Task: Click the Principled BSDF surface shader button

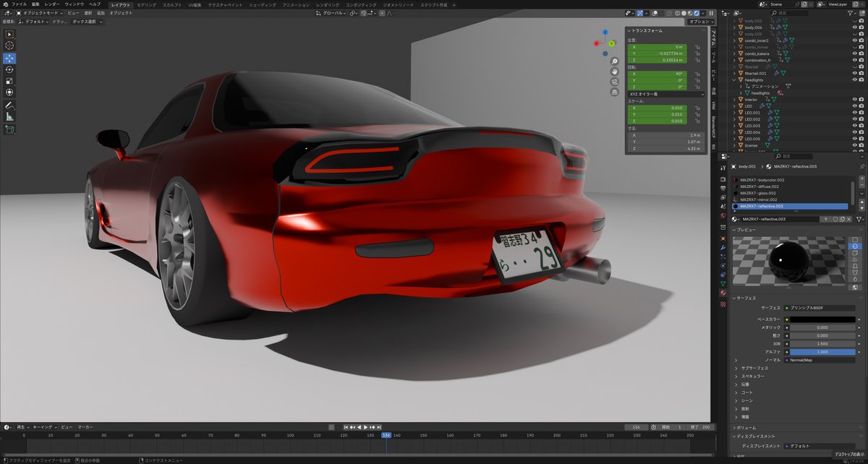Action: point(820,308)
